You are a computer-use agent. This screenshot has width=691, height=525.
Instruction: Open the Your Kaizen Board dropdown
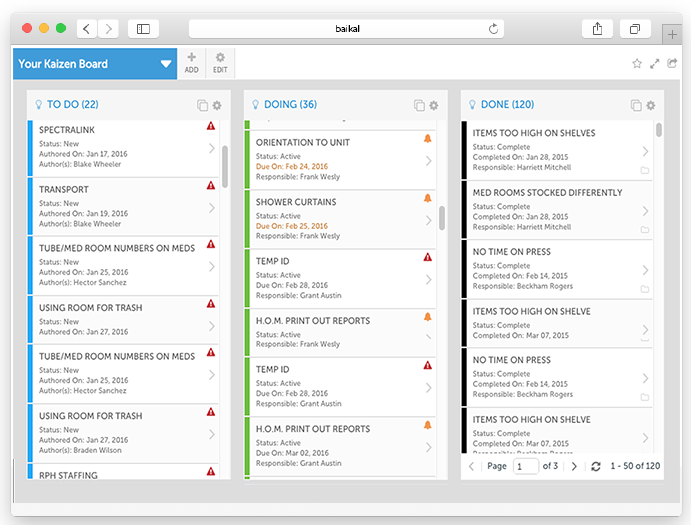point(166,64)
